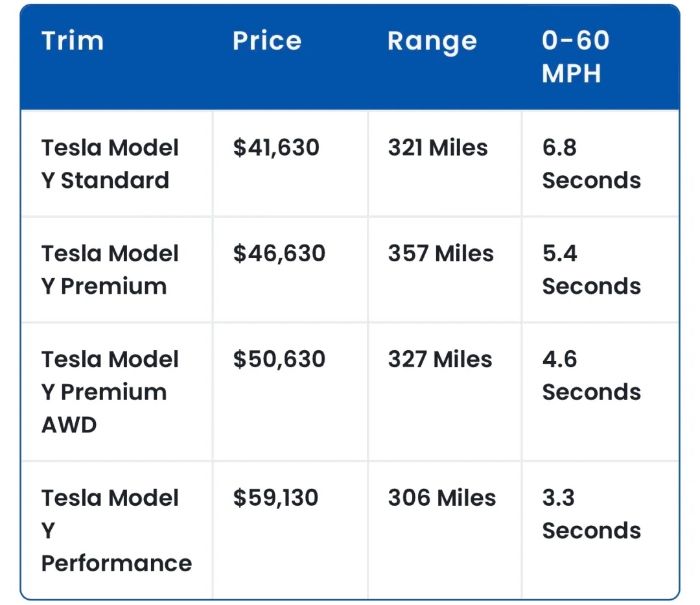700x605 pixels.
Task: Select the Tesla Model Y Premium AWD cell
Action: 110,392
